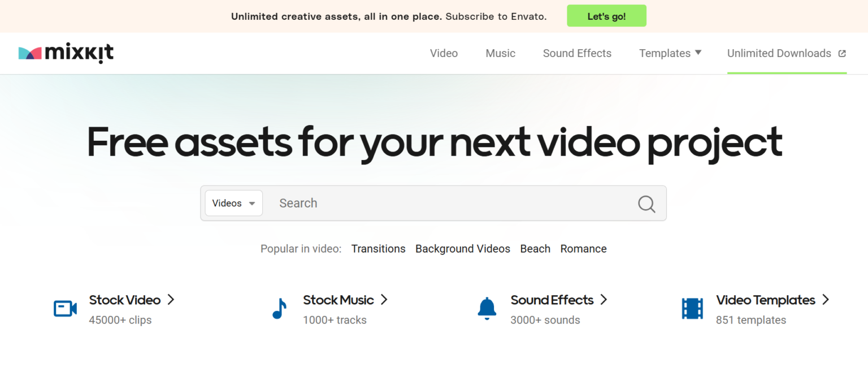Click the chevron next to Sound Effects
The width and height of the screenshot is (868, 367).
click(604, 300)
